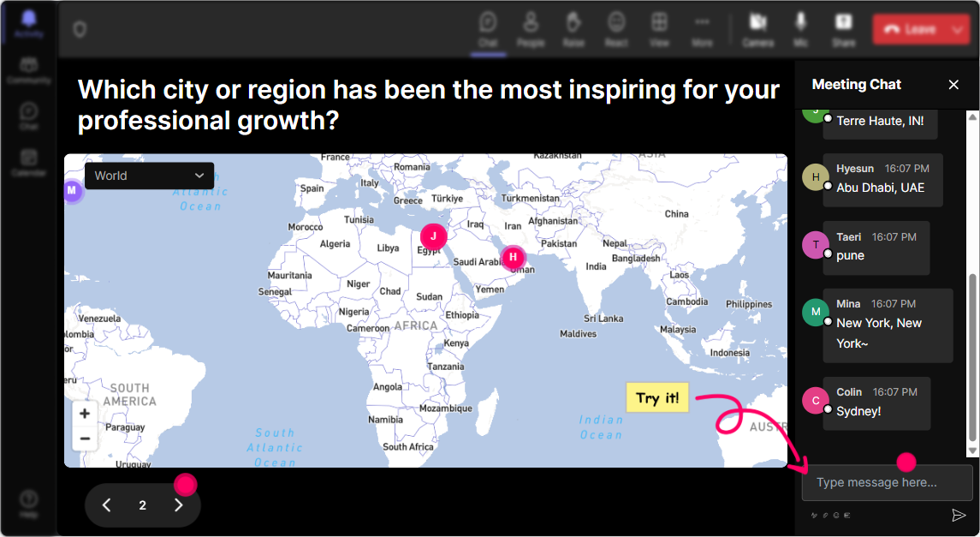This screenshot has height=537, width=980.
Task: Click the purple M map marker
Action: point(72,190)
